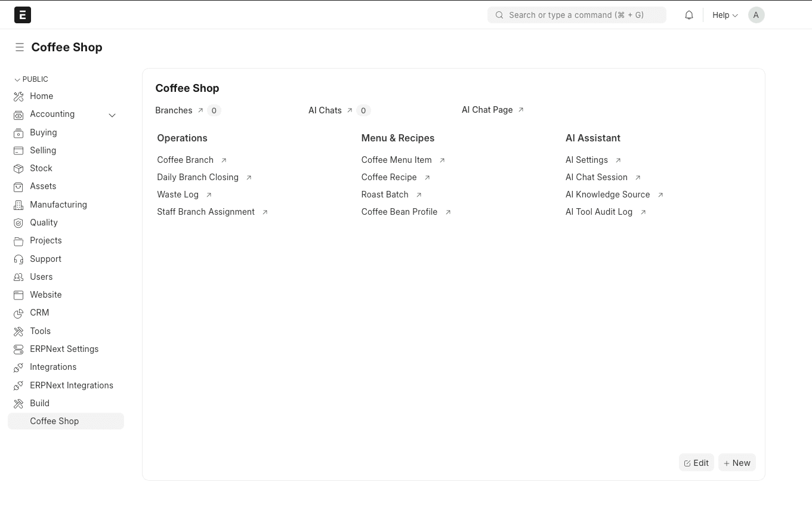Open the Help dropdown menu
Screen dimensions: 812x510
(x=725, y=15)
